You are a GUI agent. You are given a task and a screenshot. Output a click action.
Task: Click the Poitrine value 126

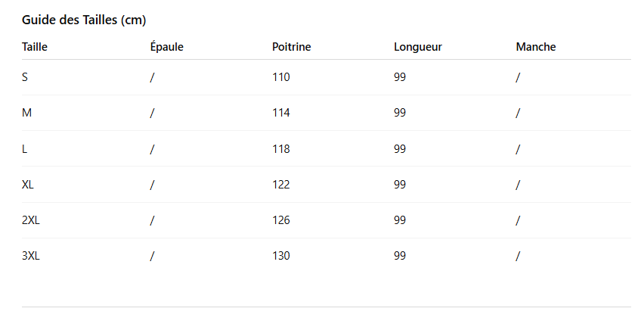pyautogui.click(x=281, y=220)
